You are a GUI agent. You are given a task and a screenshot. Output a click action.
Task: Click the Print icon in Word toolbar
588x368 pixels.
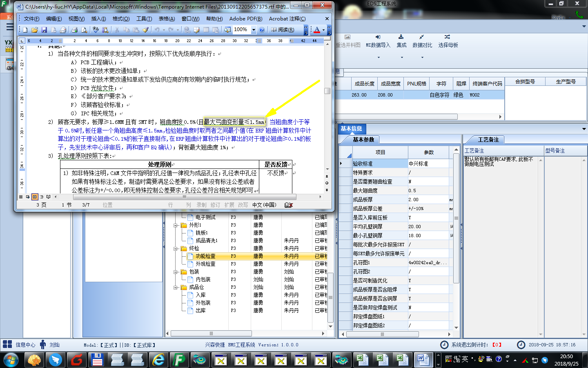[74, 30]
